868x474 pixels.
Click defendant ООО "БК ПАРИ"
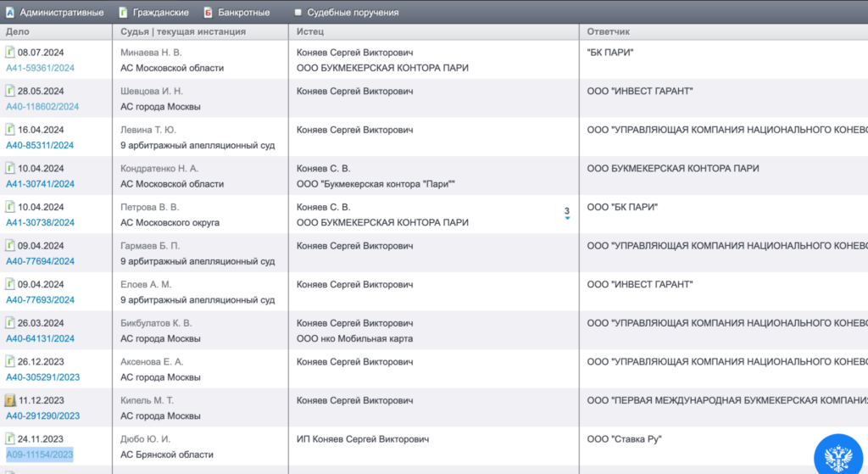point(622,207)
